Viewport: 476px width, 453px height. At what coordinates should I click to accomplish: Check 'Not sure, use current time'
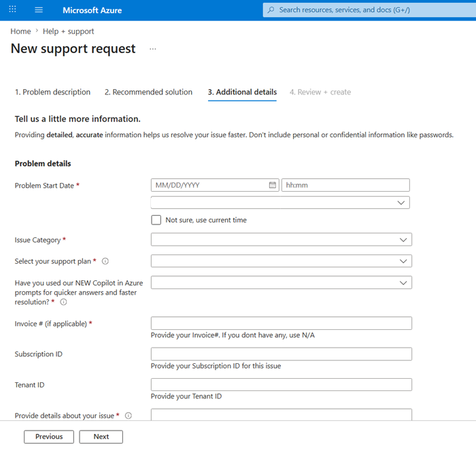coord(156,220)
